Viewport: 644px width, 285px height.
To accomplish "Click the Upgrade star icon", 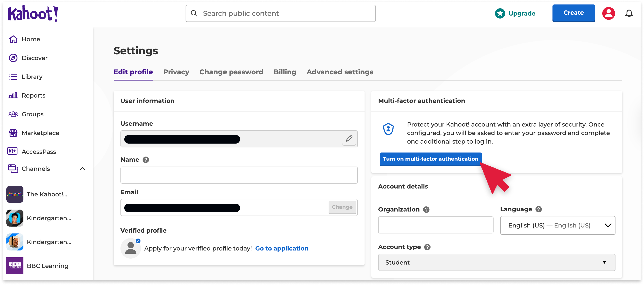I will point(500,13).
